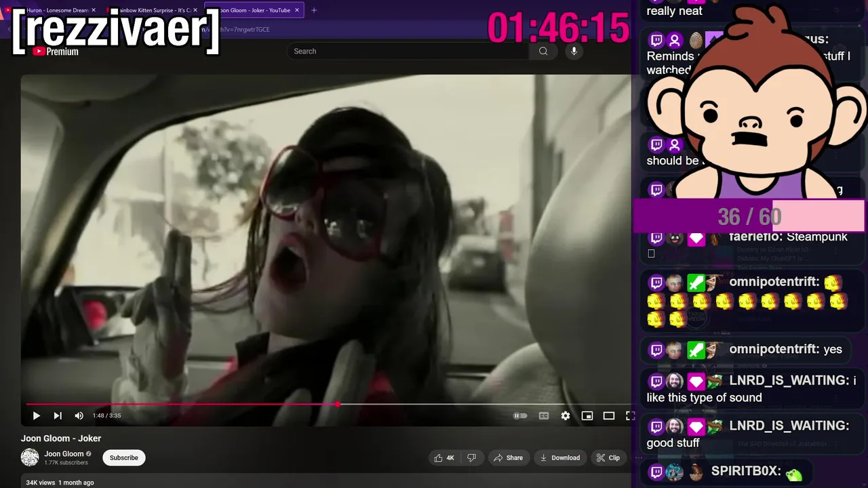Like the video thumbs up
The image size is (868, 488).
444,457
